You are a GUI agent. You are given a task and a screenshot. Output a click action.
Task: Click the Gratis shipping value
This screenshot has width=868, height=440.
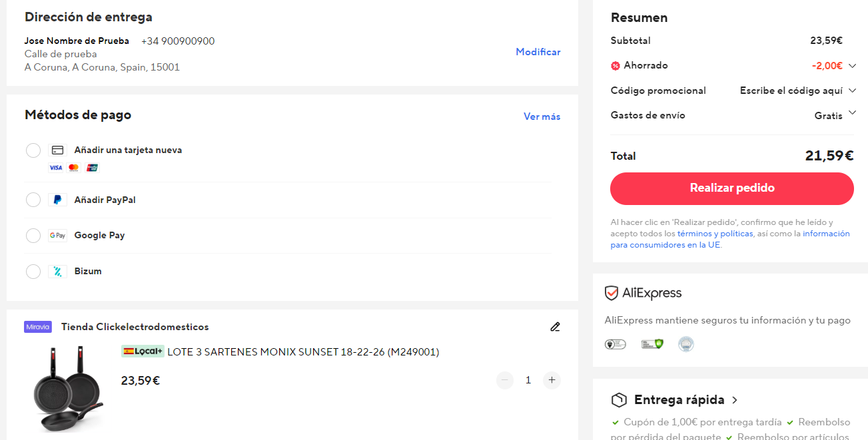[829, 115]
